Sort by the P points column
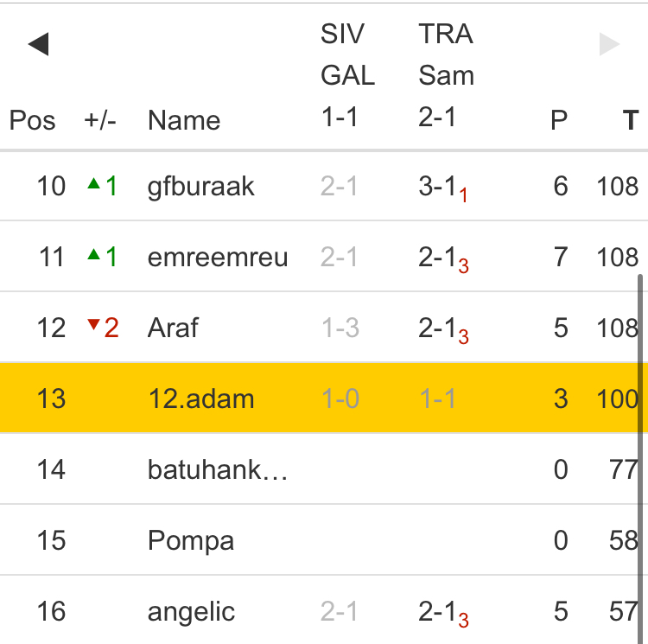648x644 pixels. [x=559, y=120]
